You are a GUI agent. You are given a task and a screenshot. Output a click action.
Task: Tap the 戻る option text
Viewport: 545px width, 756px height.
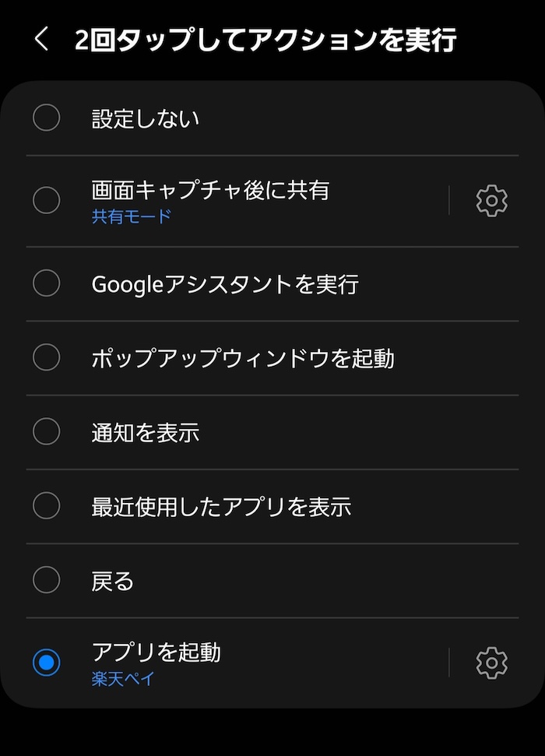click(112, 581)
